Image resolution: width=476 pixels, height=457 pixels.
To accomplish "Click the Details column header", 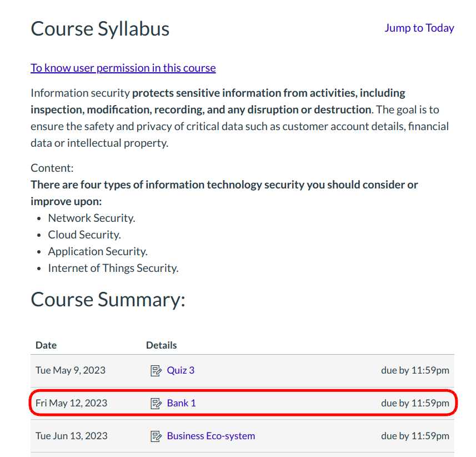I will [161, 345].
